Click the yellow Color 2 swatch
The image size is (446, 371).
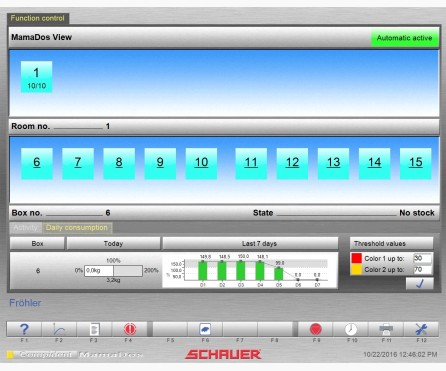pos(357,269)
